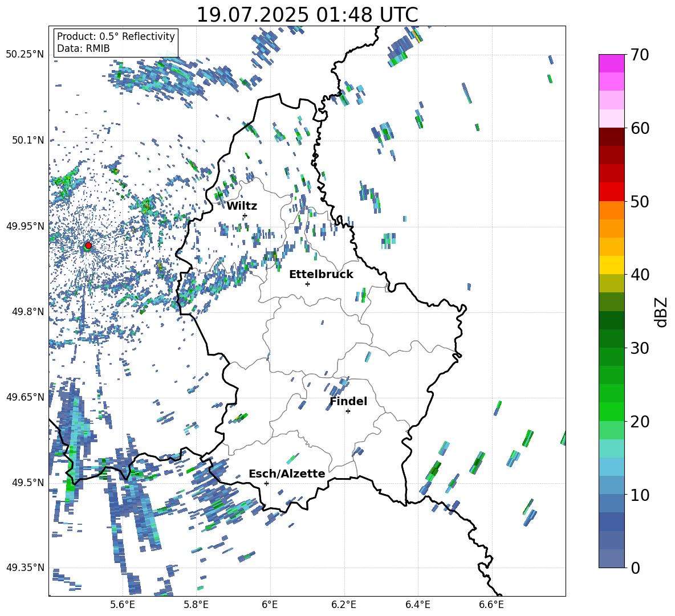Click the 6.4°E longitude label
675x616 pixels.
pyautogui.click(x=417, y=605)
